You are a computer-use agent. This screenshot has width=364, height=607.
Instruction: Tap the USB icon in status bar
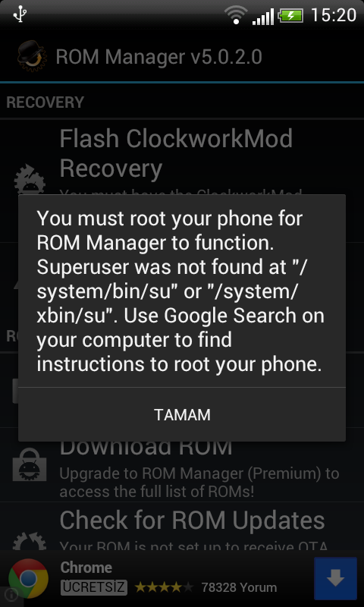[x=20, y=14]
